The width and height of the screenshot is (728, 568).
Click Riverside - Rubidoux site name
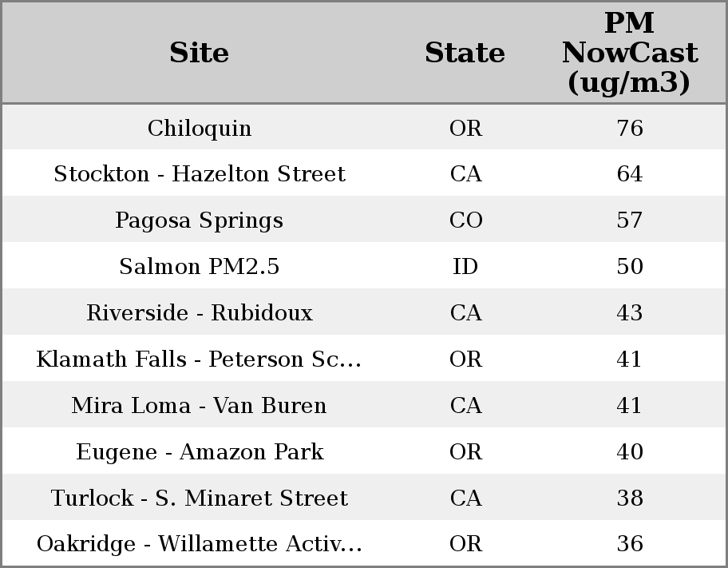[200, 313]
